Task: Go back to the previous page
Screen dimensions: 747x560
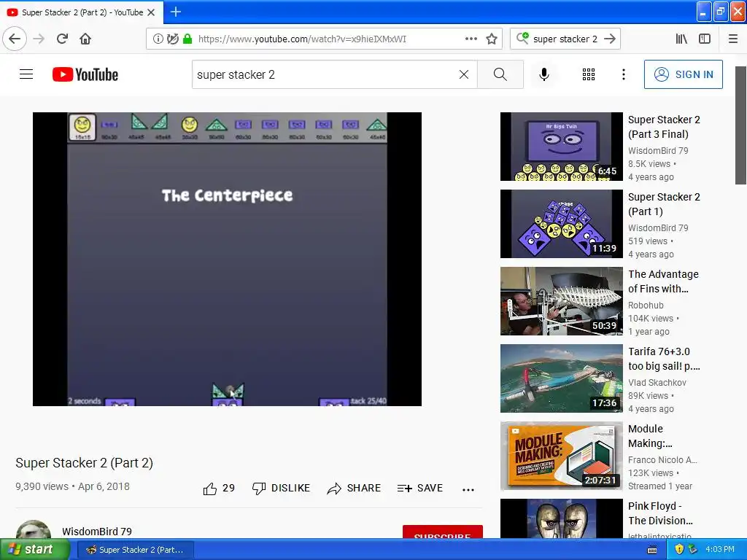Action: pos(15,39)
